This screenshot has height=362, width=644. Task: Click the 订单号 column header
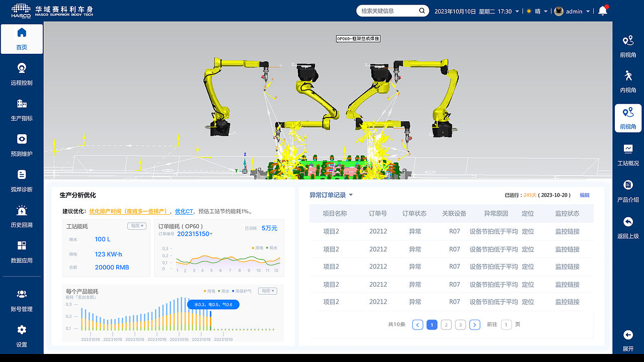click(378, 214)
